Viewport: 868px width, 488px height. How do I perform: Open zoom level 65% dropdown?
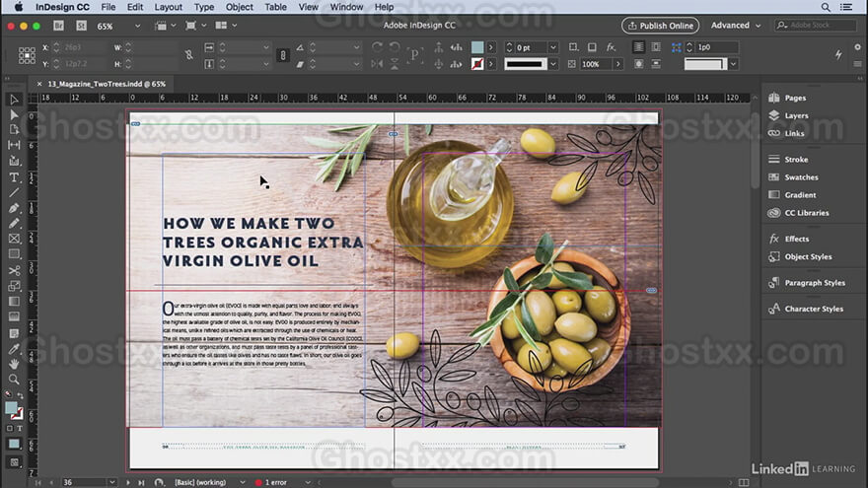pyautogui.click(x=137, y=26)
